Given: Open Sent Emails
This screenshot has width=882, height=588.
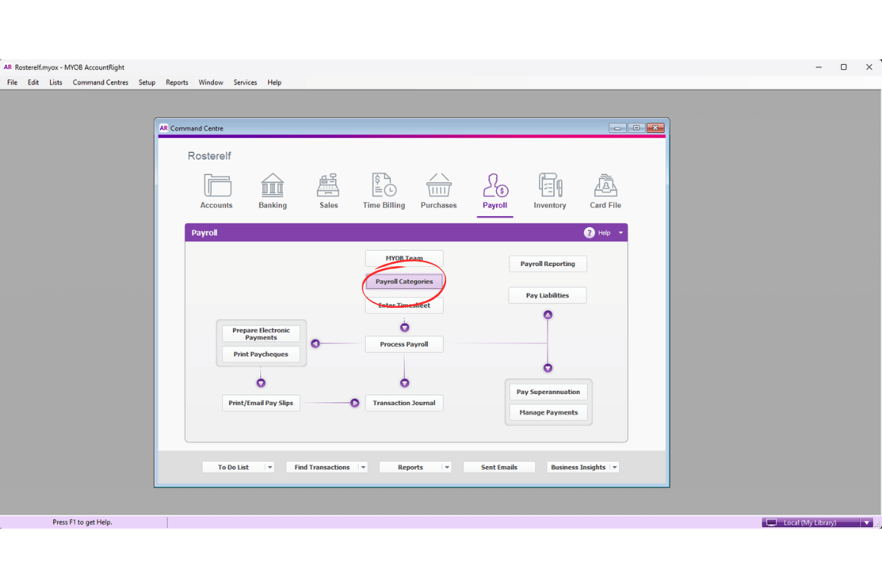Looking at the screenshot, I should click(x=499, y=467).
